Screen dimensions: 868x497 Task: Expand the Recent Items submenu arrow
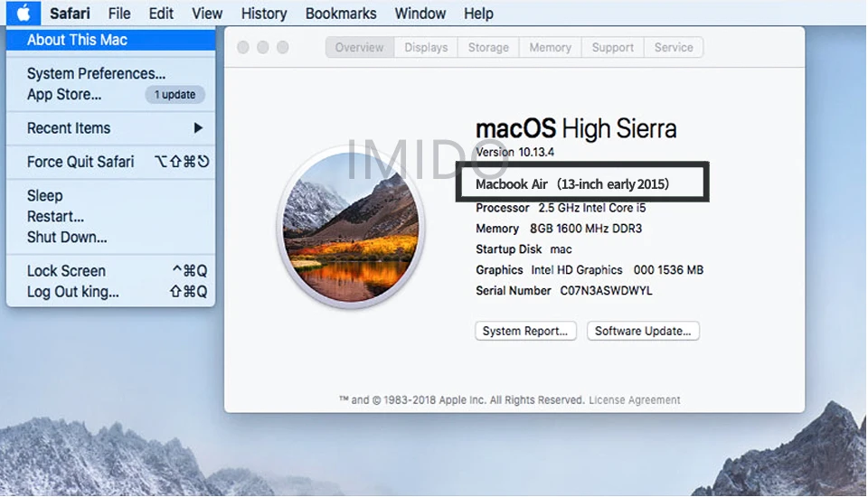coord(198,128)
